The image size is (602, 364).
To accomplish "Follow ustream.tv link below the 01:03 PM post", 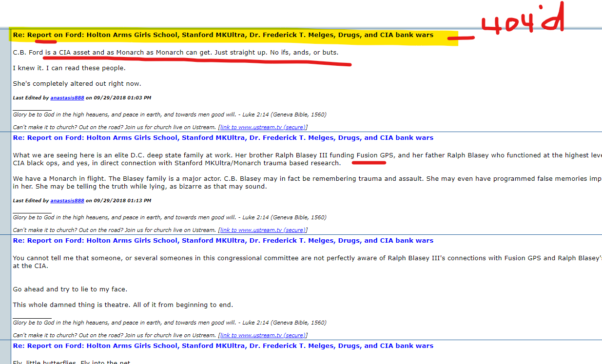I will (263, 127).
